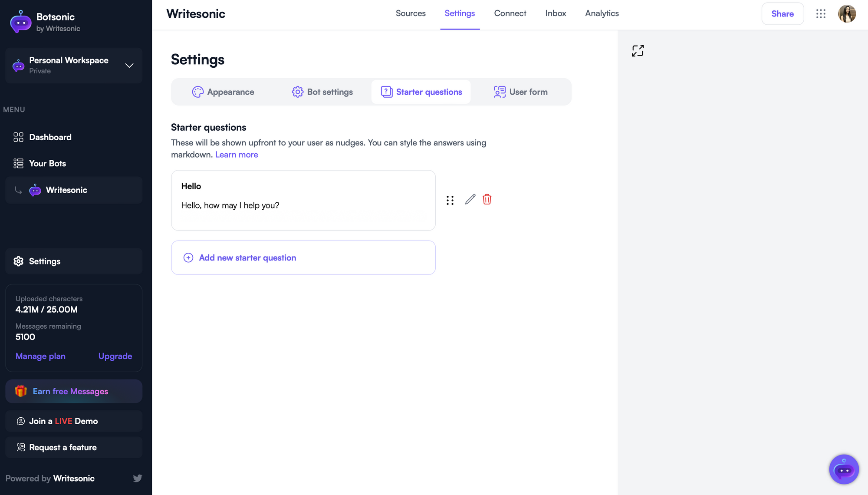Grab the drag handle beside the Hello question
The image size is (868, 495).
(450, 200)
